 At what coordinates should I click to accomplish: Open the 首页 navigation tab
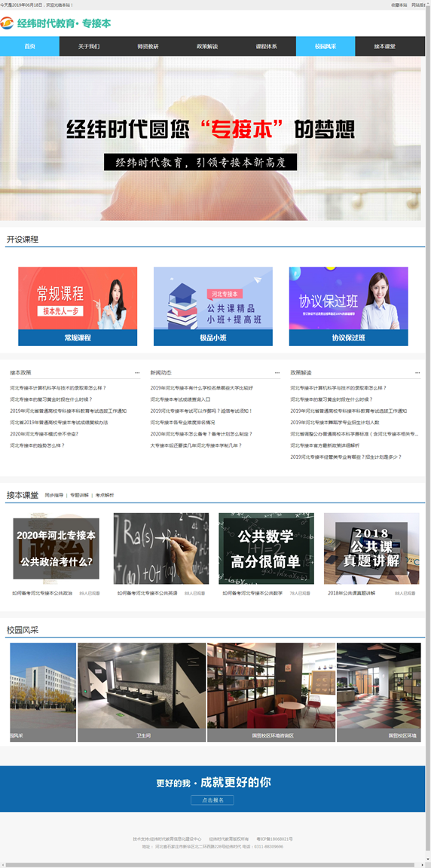point(30,47)
